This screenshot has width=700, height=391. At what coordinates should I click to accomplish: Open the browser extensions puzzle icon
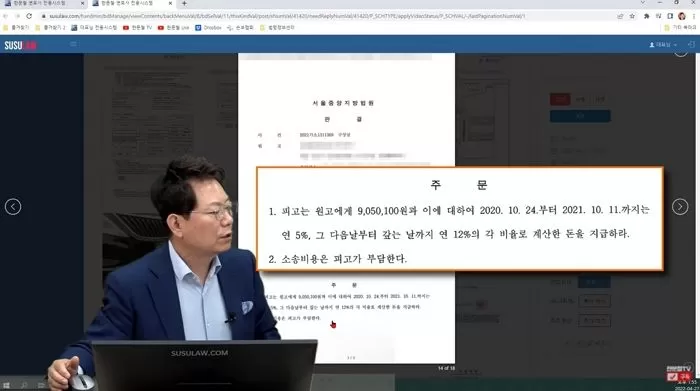click(x=646, y=16)
